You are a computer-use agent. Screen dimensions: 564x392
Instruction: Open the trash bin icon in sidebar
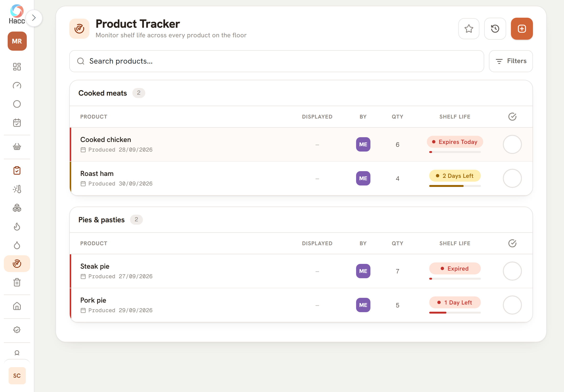[x=17, y=282]
